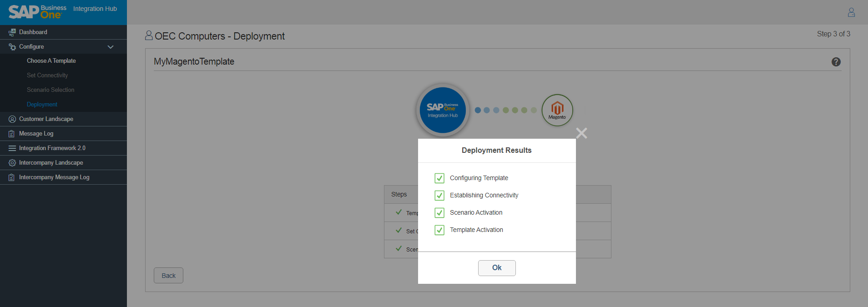This screenshot has height=307, width=868.
Task: Select Deployment in the sidebar
Action: [x=42, y=105]
